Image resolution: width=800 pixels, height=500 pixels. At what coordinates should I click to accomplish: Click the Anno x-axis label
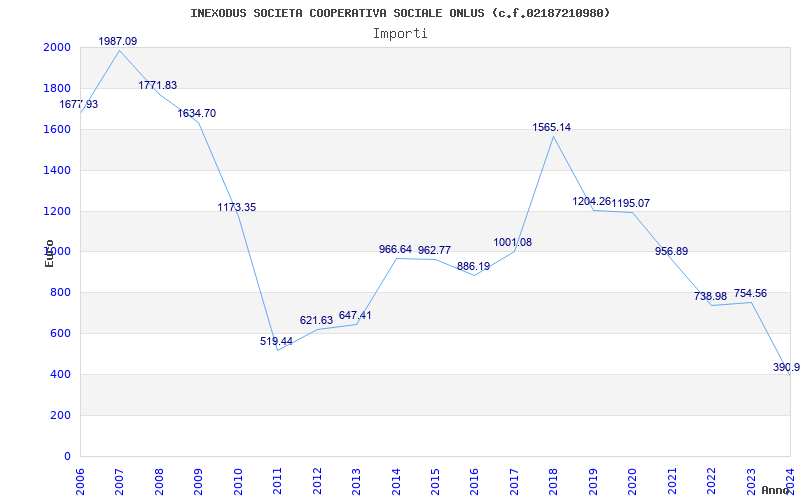click(x=776, y=490)
